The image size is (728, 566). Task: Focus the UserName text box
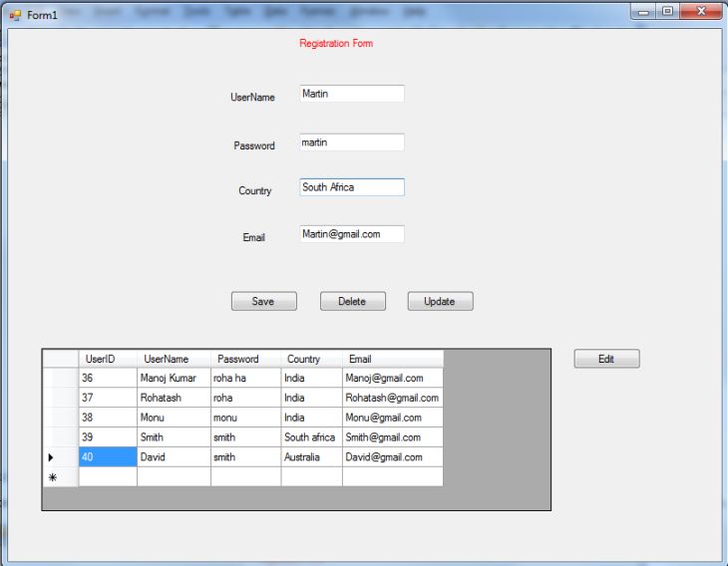pos(352,94)
